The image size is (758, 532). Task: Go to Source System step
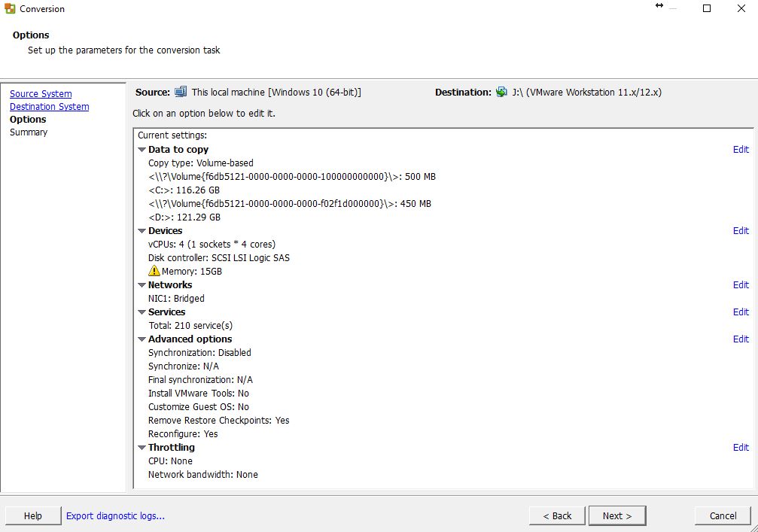(41, 94)
